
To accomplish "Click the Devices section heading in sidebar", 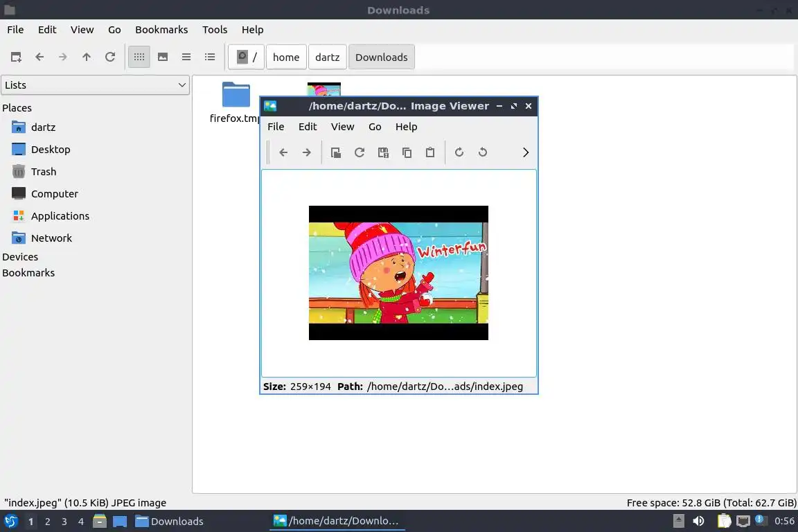I will [20, 257].
